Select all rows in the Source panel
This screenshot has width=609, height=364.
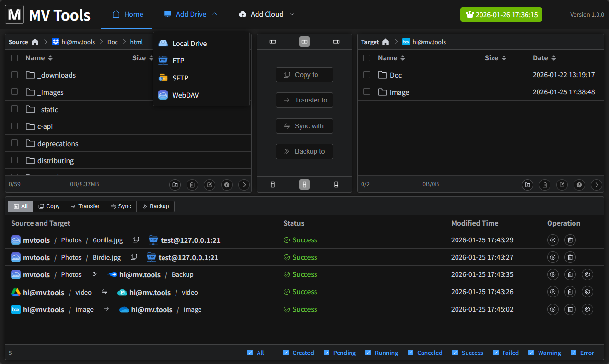[14, 57]
